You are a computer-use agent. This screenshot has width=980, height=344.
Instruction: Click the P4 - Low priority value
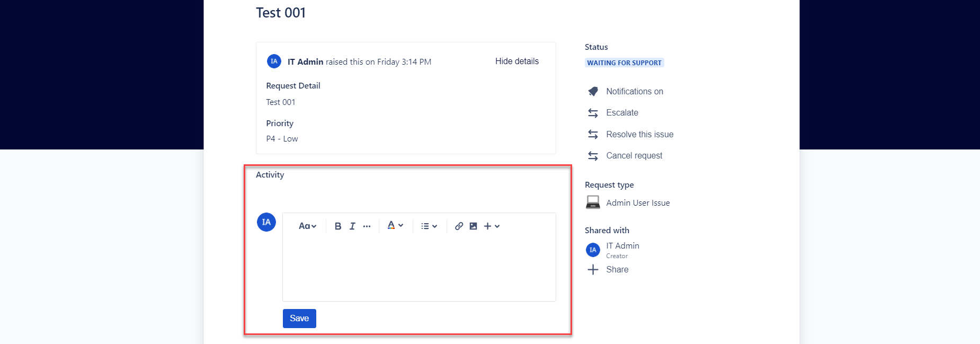coord(282,139)
